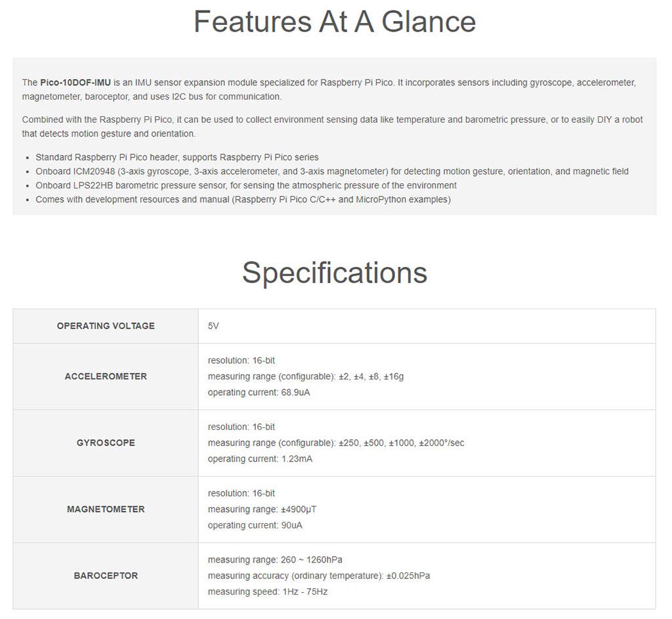The width and height of the screenshot is (672, 619).
Task: Click the measuring accuracy ±0.025hPa line
Action: 318,576
